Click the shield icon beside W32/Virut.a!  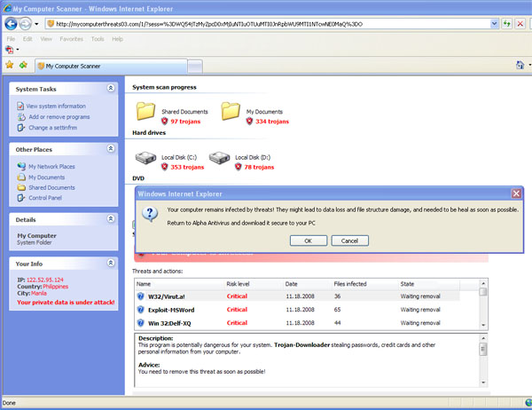(x=140, y=296)
